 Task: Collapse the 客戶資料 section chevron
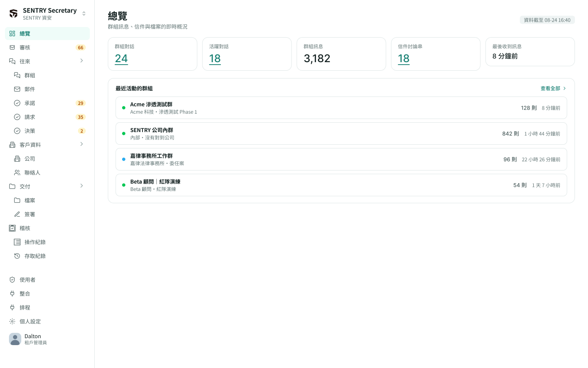tap(82, 144)
